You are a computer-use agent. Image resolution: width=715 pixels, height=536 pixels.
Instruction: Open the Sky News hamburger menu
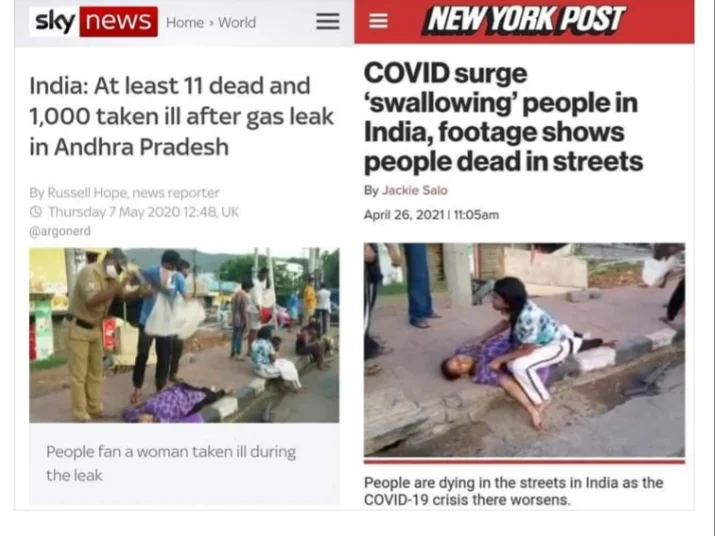pos(328,21)
